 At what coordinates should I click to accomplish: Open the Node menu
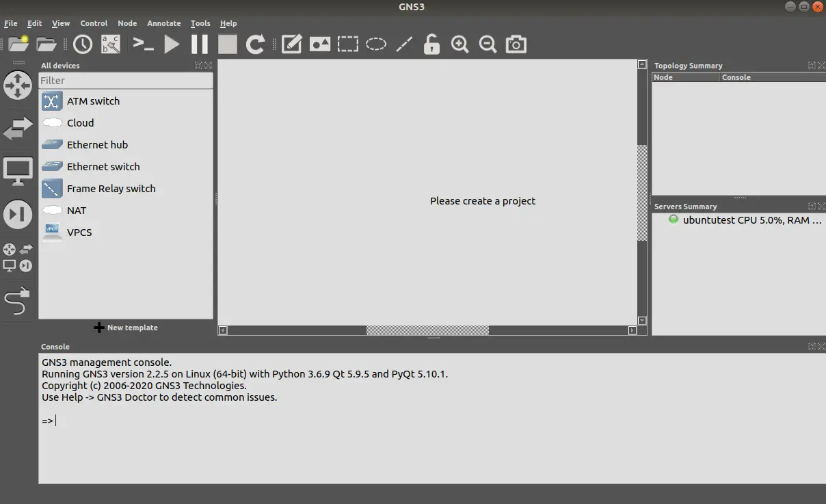127,23
